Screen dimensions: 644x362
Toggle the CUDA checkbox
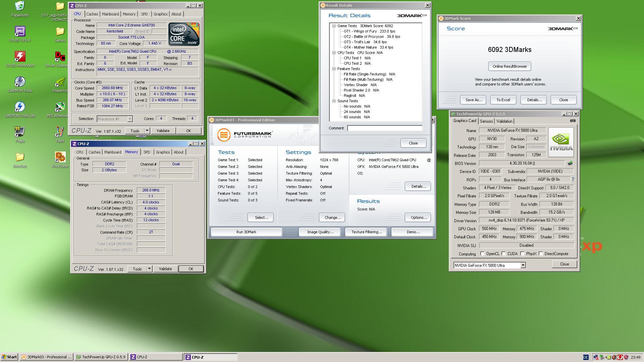click(x=503, y=254)
